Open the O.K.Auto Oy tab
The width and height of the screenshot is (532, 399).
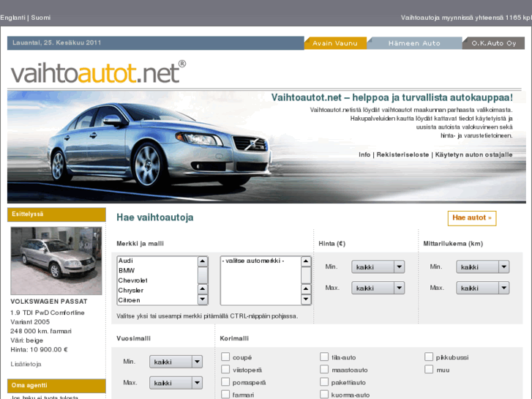pyautogui.click(x=494, y=43)
